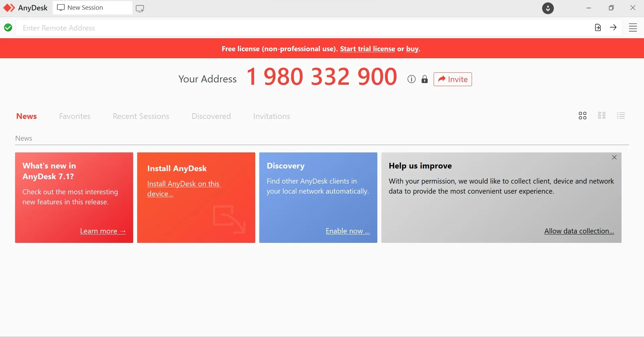
Task: Click the connect arrow icon
Action: 613,27
